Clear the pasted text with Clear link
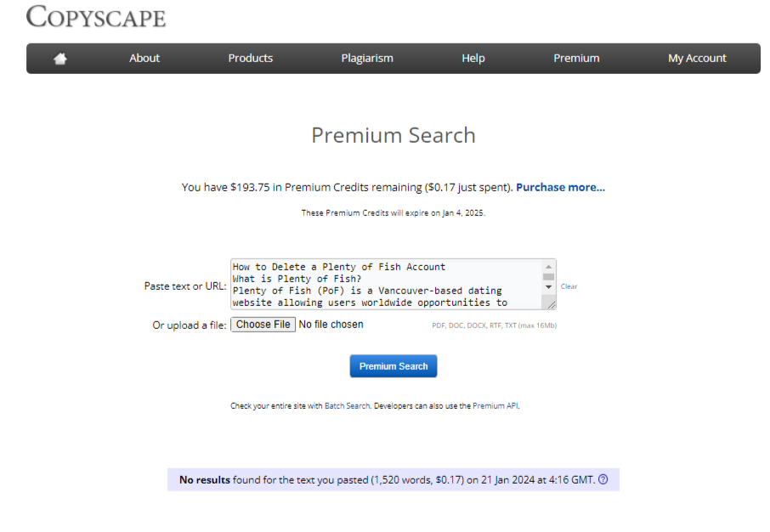770x532 pixels. (x=569, y=286)
